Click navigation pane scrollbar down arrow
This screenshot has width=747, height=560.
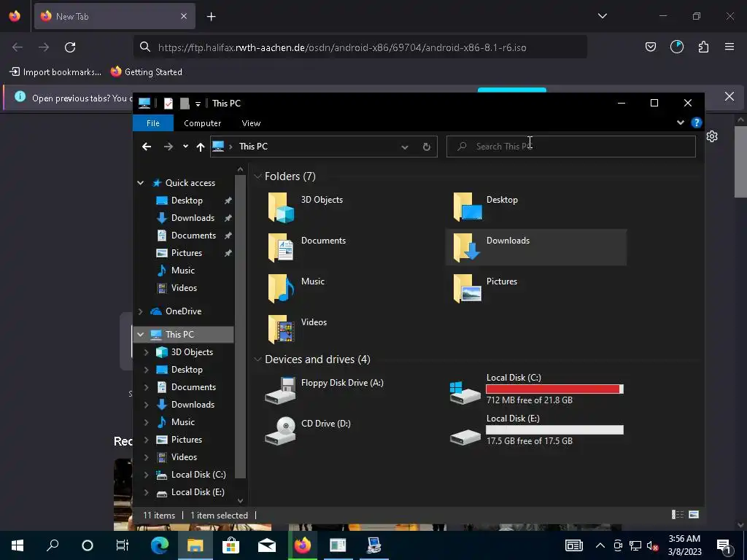point(240,500)
